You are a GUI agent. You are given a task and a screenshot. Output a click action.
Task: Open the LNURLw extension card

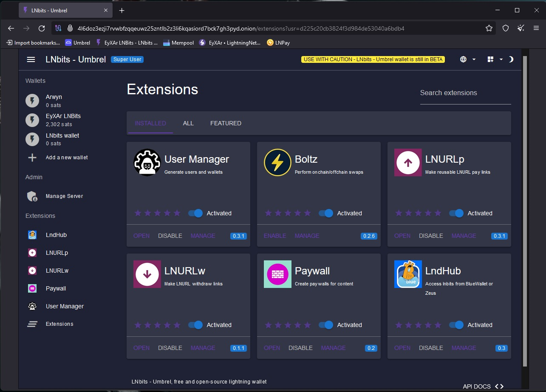click(x=141, y=348)
